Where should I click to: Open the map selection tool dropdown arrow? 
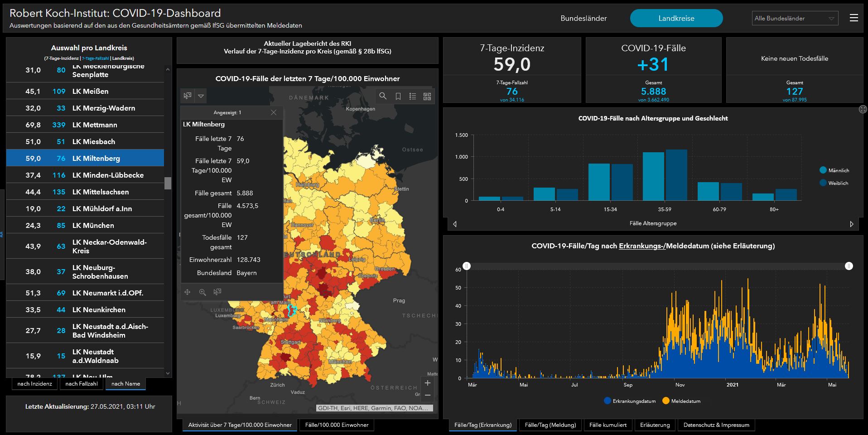point(201,96)
